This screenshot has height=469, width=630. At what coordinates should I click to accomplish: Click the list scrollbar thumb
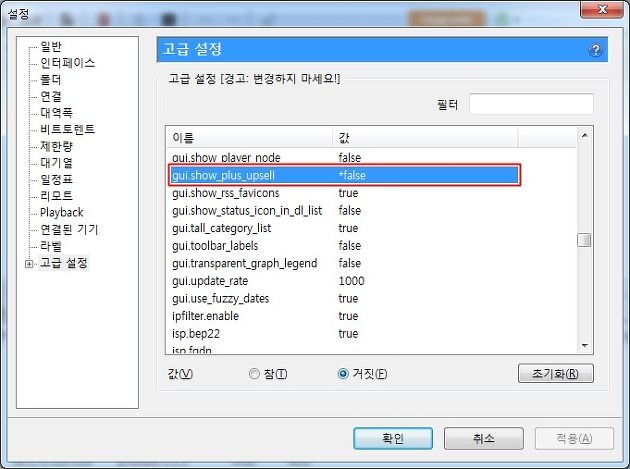pos(584,240)
